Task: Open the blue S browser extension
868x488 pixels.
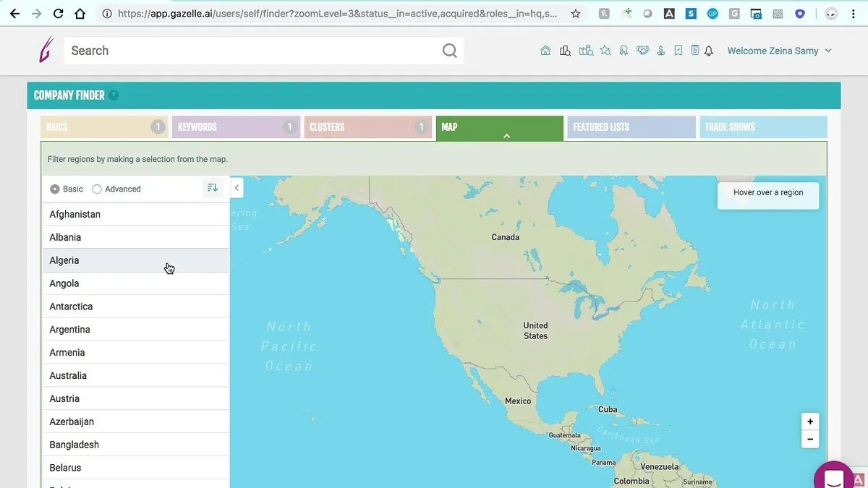Action: pos(692,13)
